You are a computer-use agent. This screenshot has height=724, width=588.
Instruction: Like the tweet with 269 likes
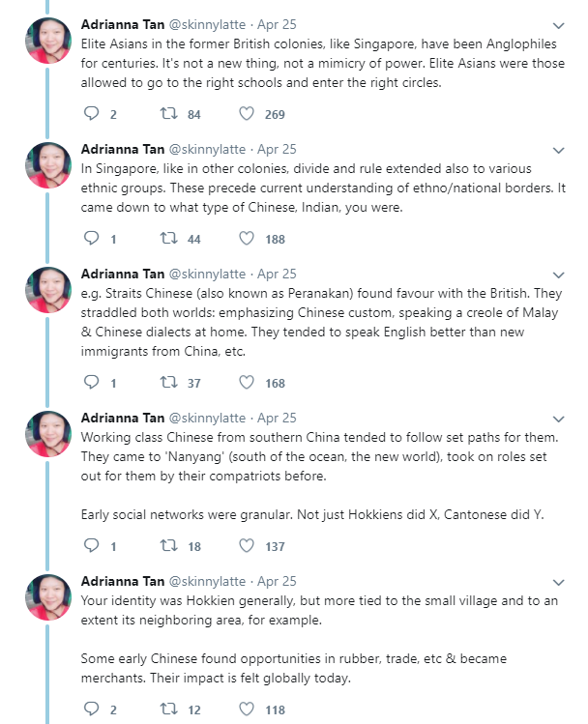pyautogui.click(x=247, y=114)
